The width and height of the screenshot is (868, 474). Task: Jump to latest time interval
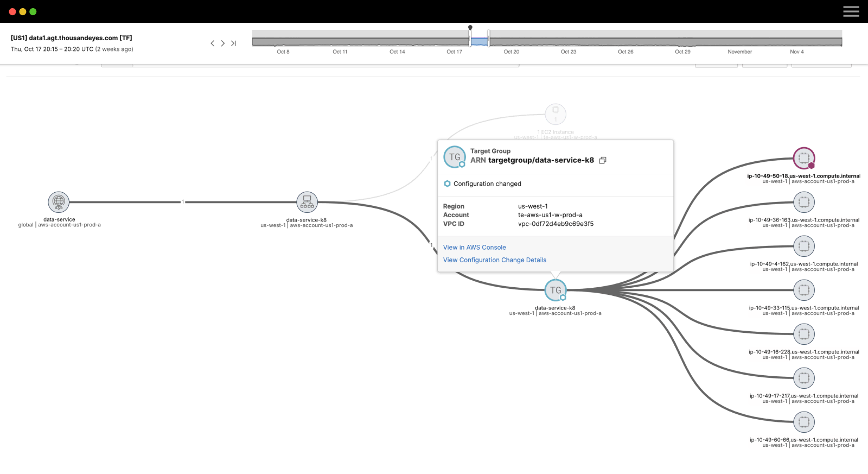[x=233, y=43]
